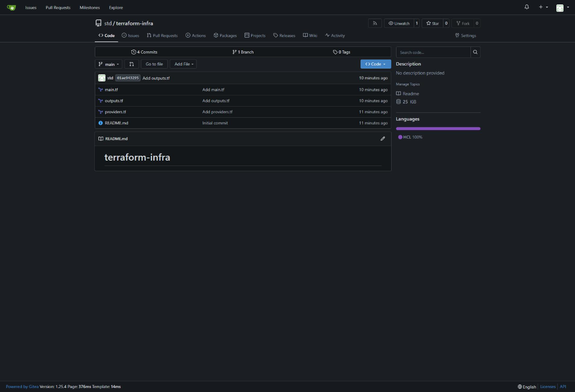Open Milestones in top navigation

coord(90,8)
